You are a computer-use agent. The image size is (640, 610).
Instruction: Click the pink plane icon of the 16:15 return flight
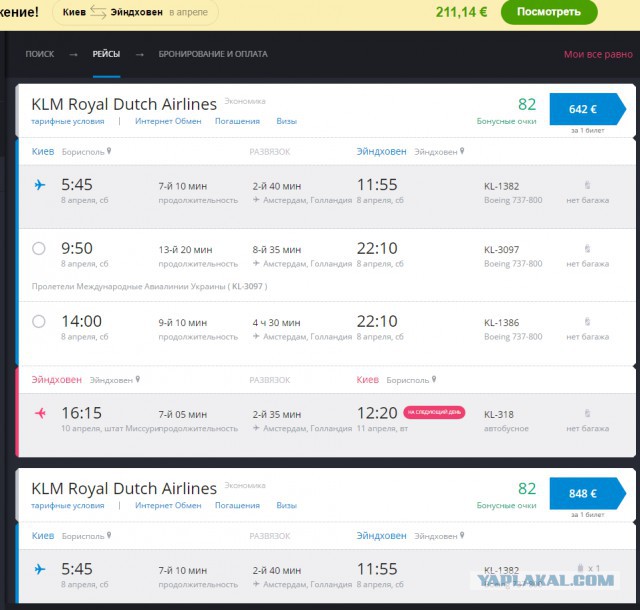40,413
